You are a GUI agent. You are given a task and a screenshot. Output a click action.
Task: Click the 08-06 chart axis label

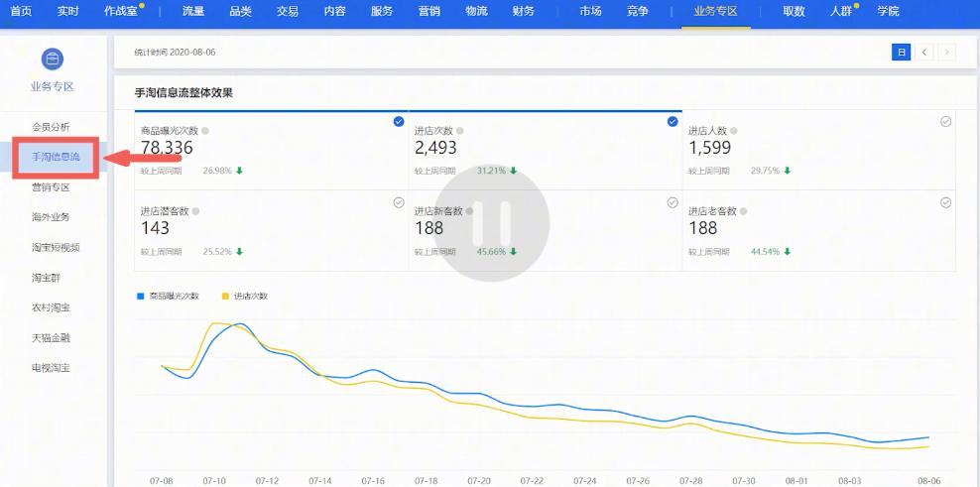click(928, 481)
